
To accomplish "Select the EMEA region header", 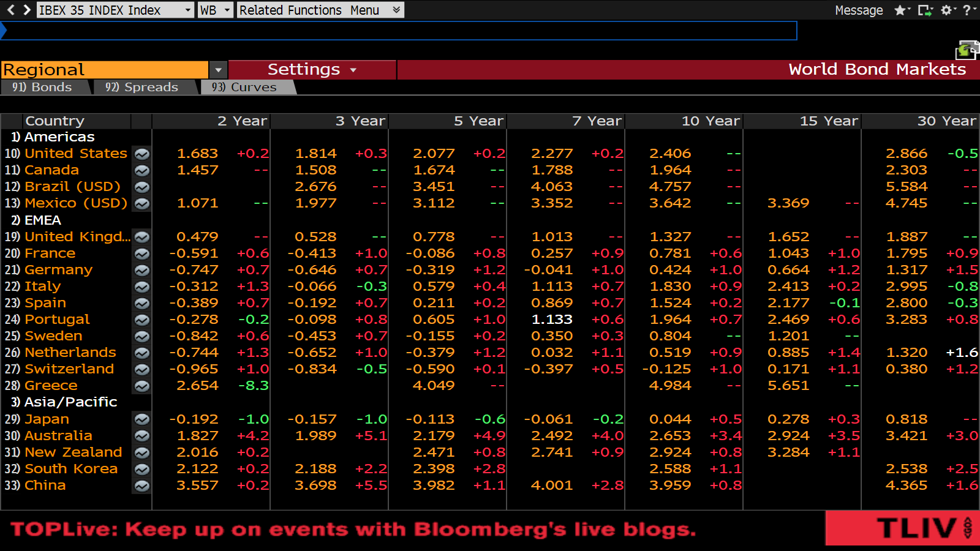I will [x=43, y=220].
